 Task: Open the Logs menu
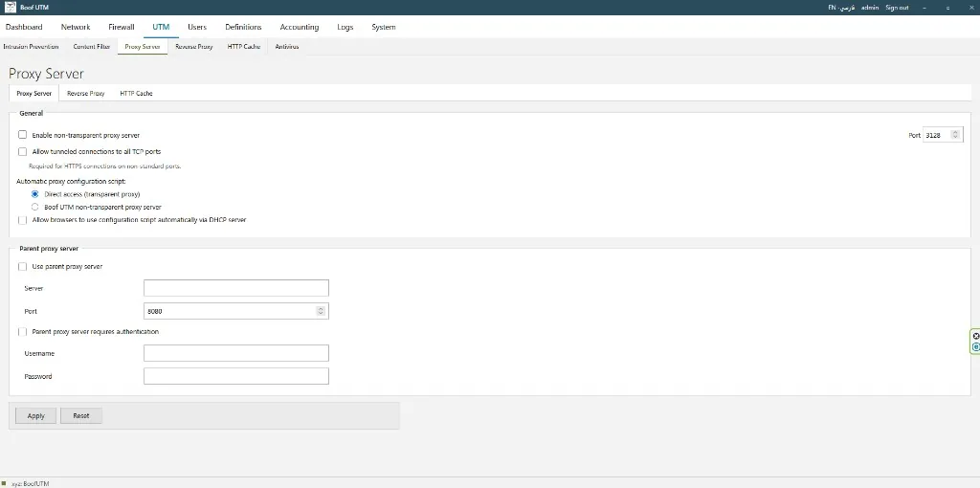point(345,27)
